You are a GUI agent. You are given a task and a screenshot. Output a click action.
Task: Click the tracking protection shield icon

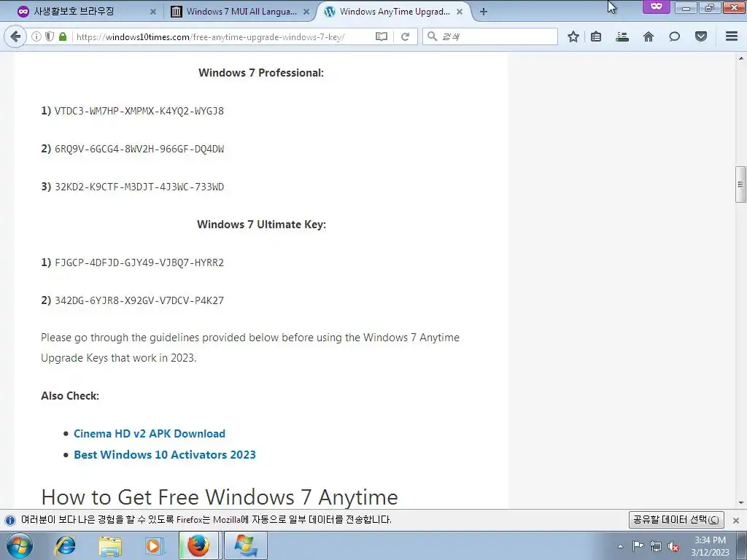[x=49, y=36]
